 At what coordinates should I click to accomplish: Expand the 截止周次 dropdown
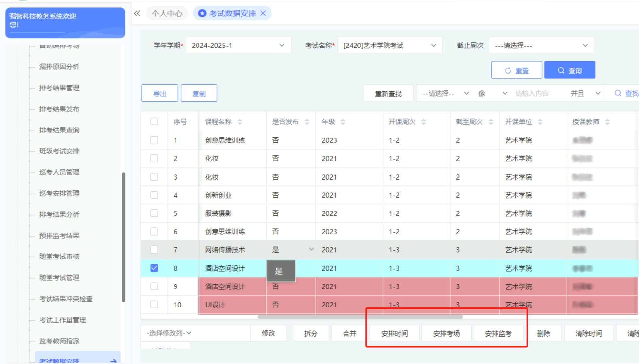coord(541,46)
